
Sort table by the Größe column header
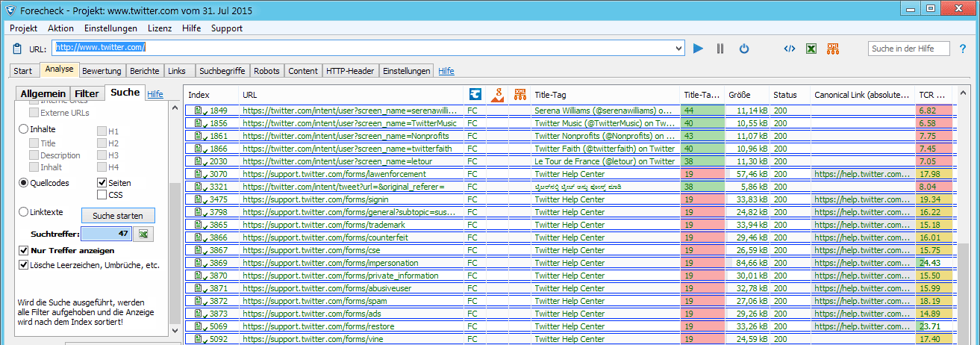[746, 95]
